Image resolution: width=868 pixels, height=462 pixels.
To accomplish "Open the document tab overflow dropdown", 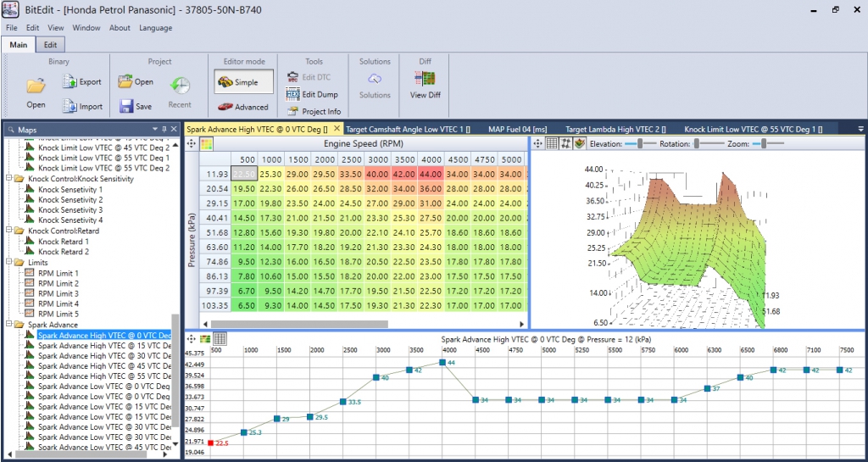I will [861, 129].
